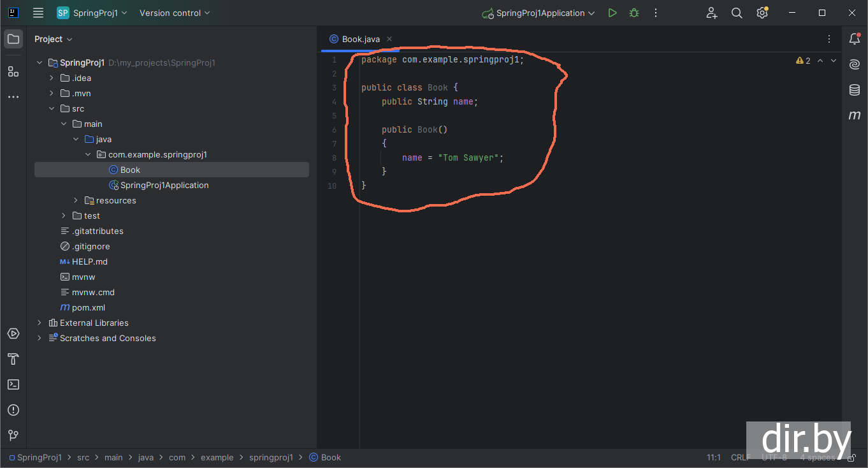Click the CRLF line separator in status bar
868x468 pixels.
click(741, 457)
